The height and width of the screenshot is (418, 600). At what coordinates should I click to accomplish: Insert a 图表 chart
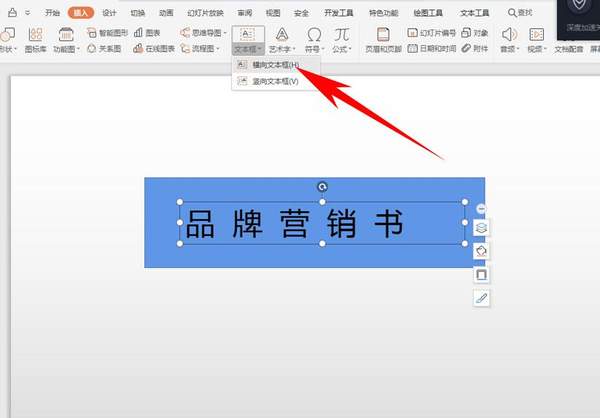click(x=147, y=33)
